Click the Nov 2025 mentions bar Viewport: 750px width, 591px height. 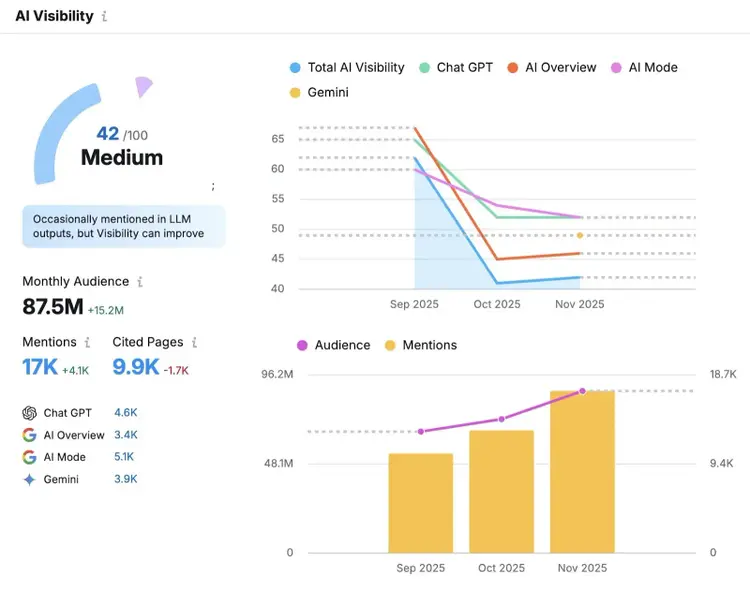pos(582,472)
